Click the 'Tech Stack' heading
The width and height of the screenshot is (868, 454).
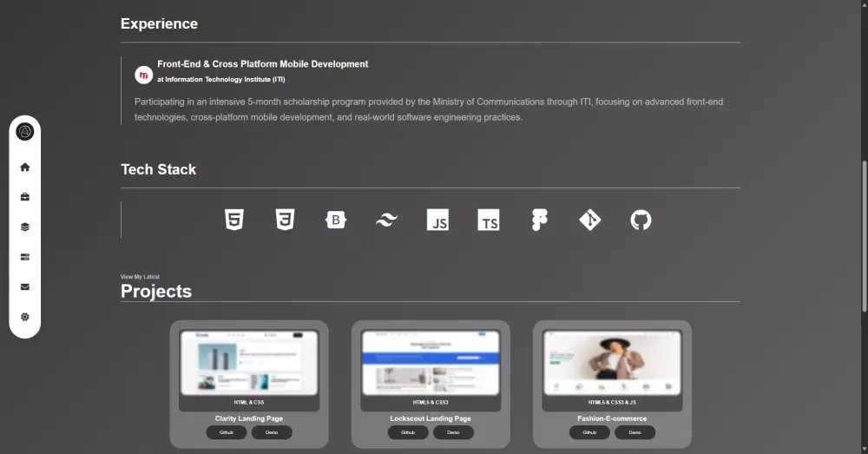(x=158, y=169)
